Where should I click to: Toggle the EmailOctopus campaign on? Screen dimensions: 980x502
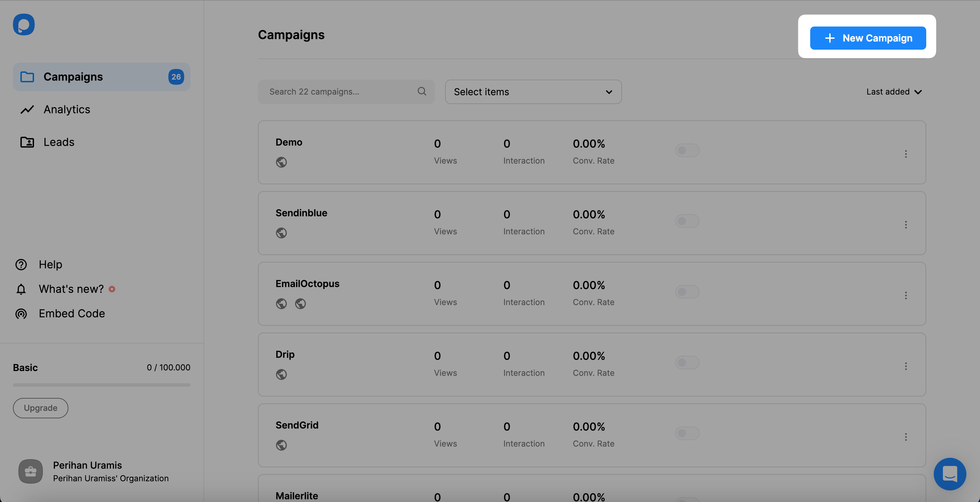coord(687,292)
